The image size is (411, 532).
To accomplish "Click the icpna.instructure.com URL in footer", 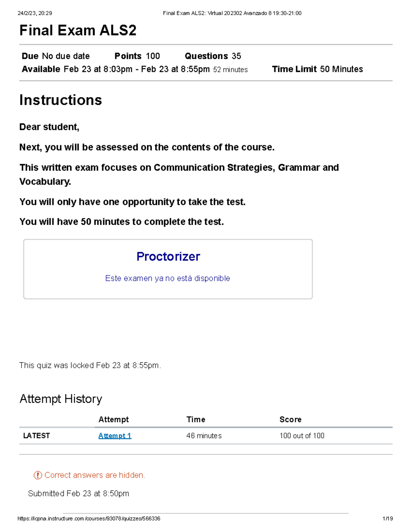I will pyautogui.click(x=89, y=519).
